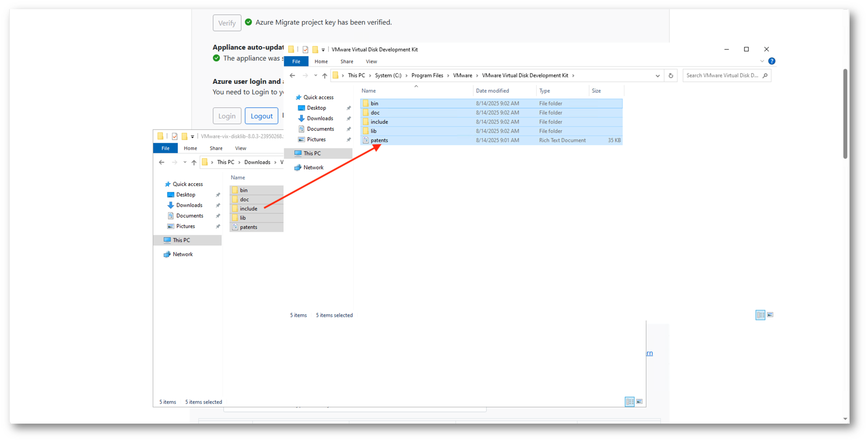Expand the ribbon with chevron arrow

point(762,61)
